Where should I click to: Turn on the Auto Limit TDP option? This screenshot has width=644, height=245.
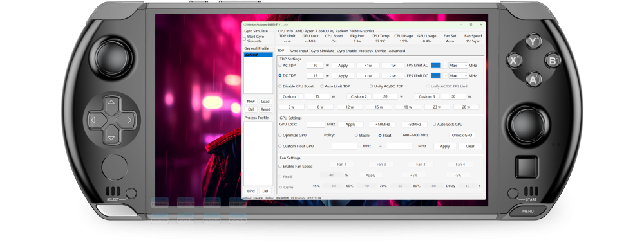click(x=322, y=86)
